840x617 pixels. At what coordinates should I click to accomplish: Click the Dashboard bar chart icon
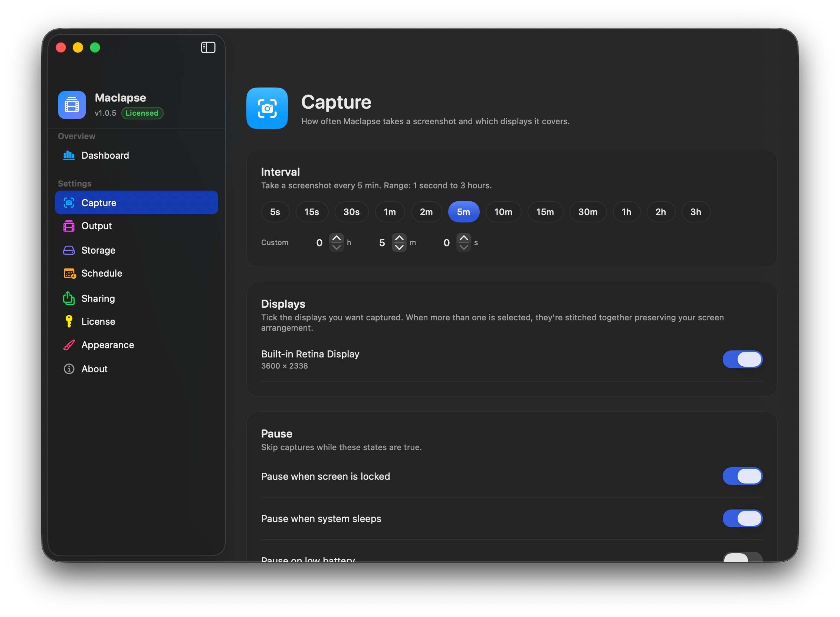tap(69, 155)
